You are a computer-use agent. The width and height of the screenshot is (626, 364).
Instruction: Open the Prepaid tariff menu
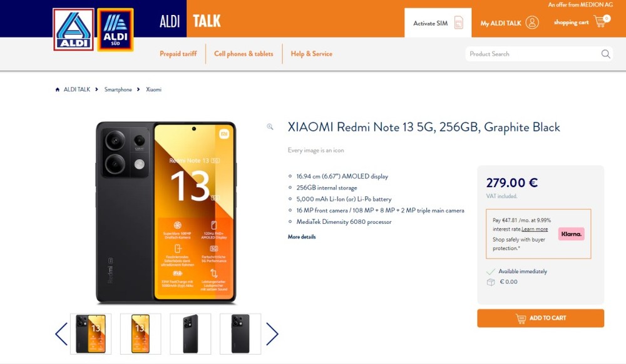(178, 53)
